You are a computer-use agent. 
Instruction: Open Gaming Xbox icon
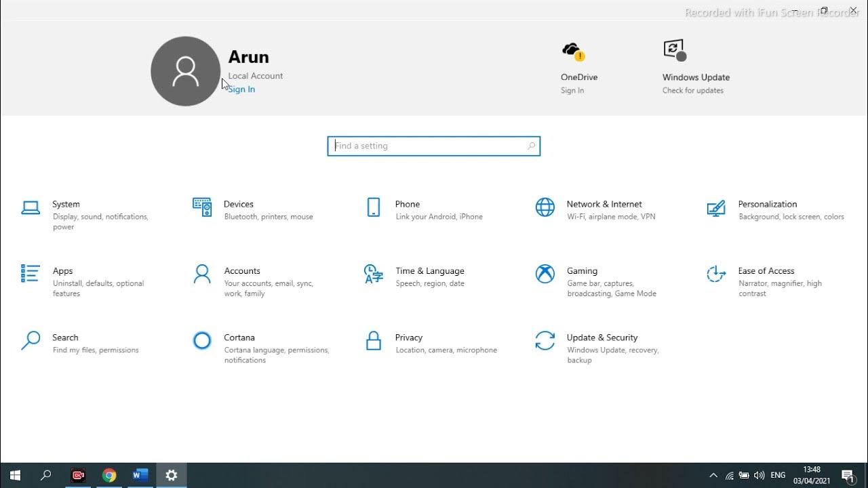pyautogui.click(x=545, y=274)
